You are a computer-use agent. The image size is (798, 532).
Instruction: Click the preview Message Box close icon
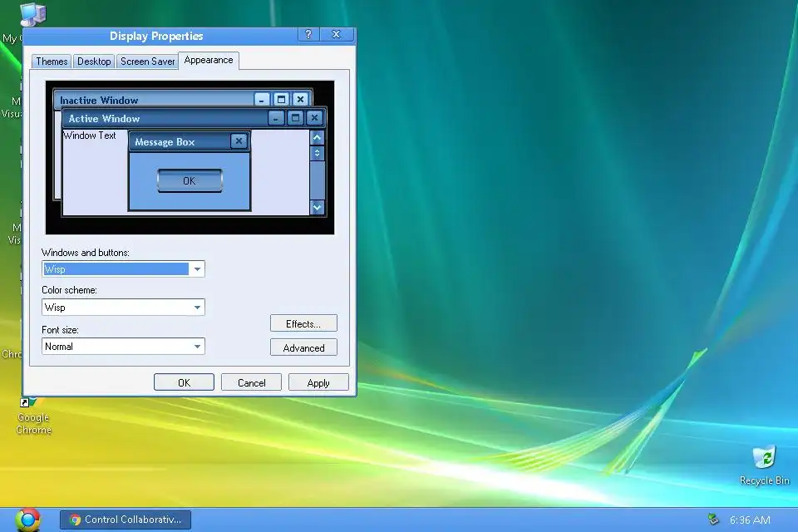(239, 141)
